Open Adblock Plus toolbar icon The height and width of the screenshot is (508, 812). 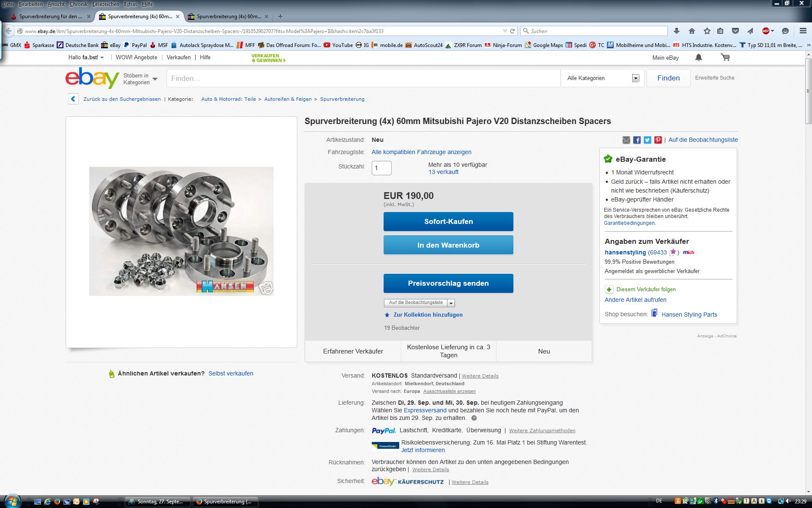pos(766,31)
